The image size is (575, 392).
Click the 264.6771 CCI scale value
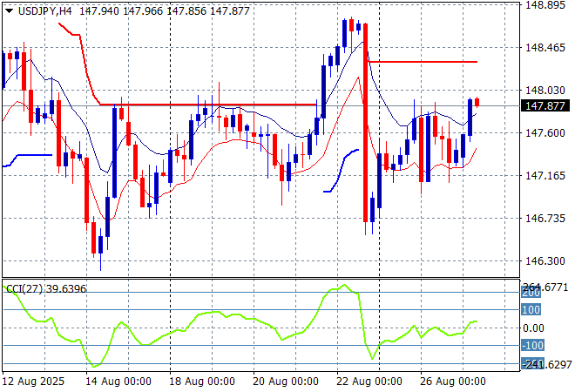(545, 287)
